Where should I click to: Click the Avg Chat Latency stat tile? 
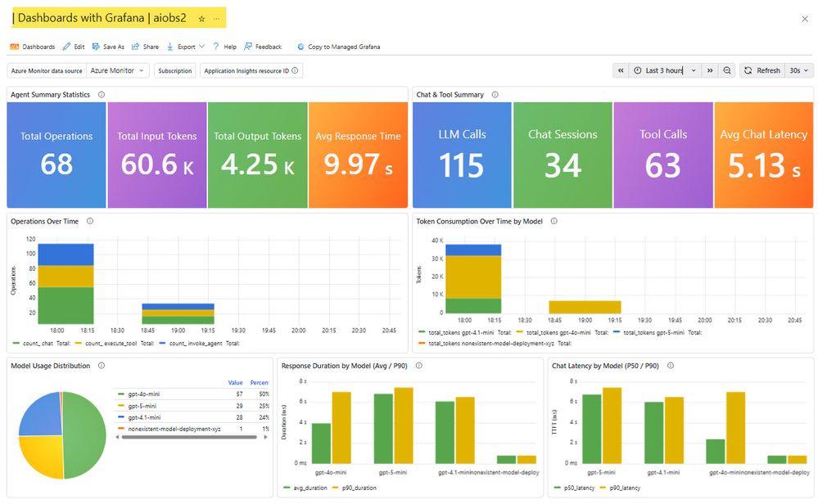[764, 155]
